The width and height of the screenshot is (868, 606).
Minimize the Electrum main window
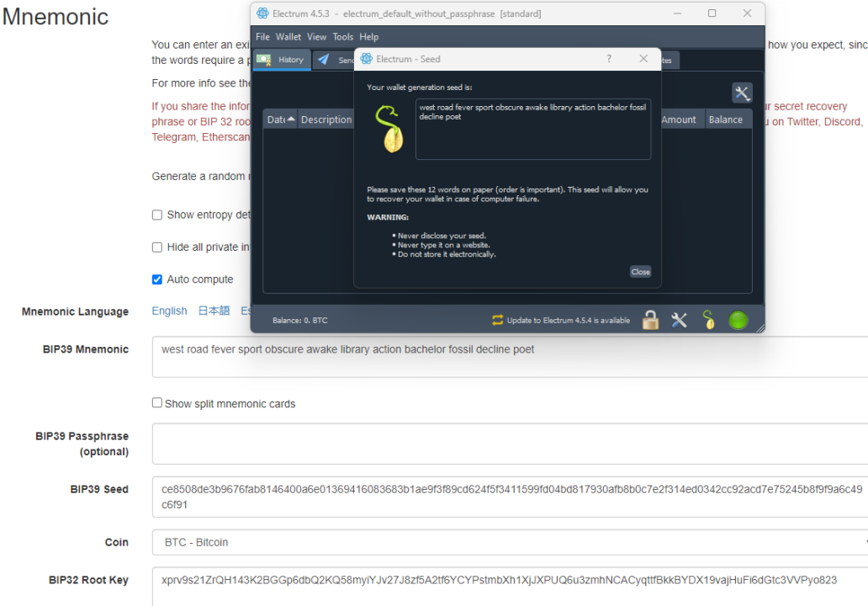tap(677, 13)
